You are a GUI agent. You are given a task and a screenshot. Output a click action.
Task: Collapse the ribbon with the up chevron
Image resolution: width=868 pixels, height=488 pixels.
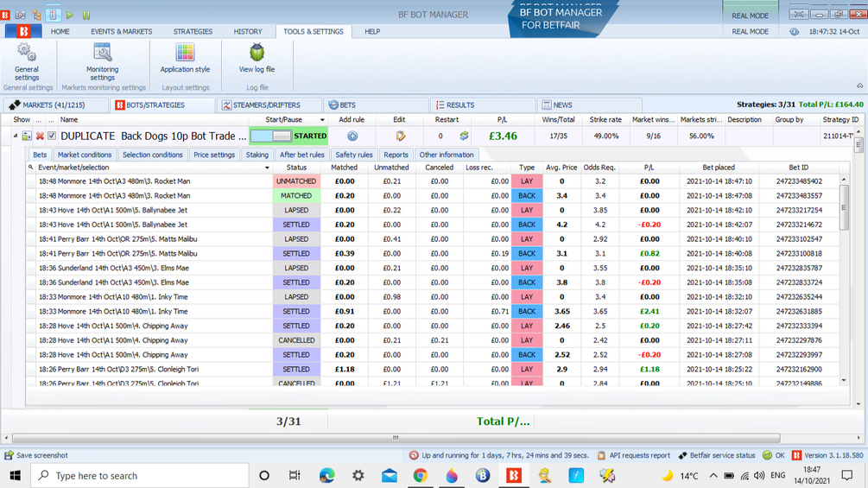[859, 86]
